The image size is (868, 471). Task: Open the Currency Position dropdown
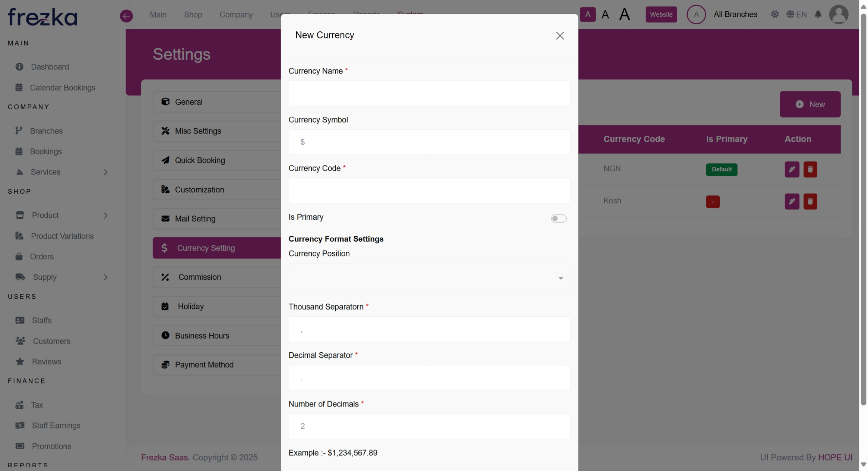click(429, 278)
